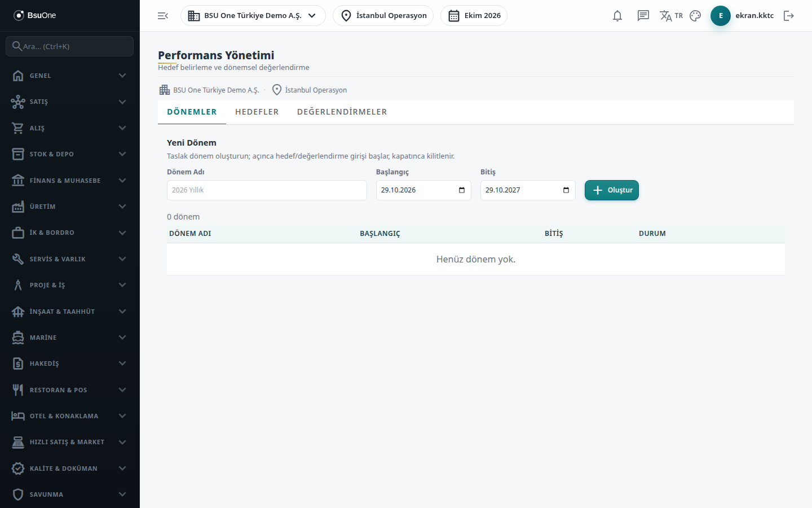Open the BSU One Türkiye Demo A.Ş. company dropdown

253,16
